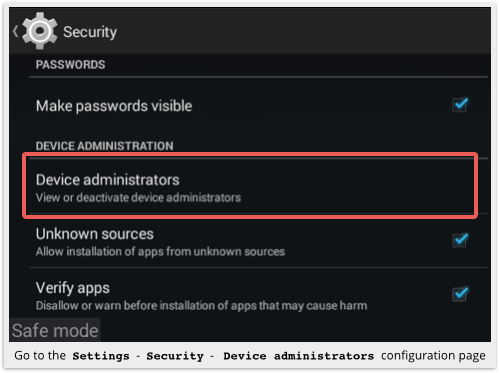Click the PASSWORDS section header
499x373 pixels.
click(70, 65)
